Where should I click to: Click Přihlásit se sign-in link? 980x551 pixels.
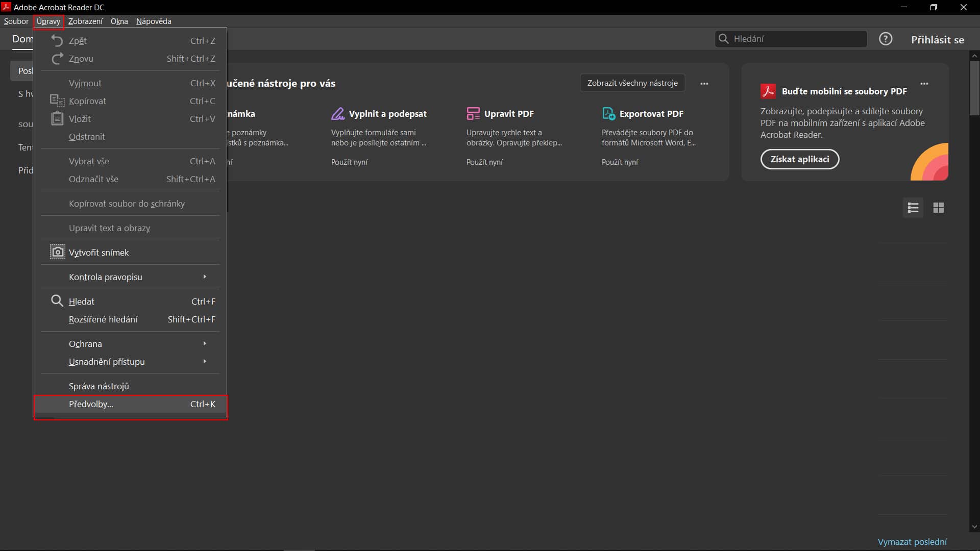coord(938,40)
